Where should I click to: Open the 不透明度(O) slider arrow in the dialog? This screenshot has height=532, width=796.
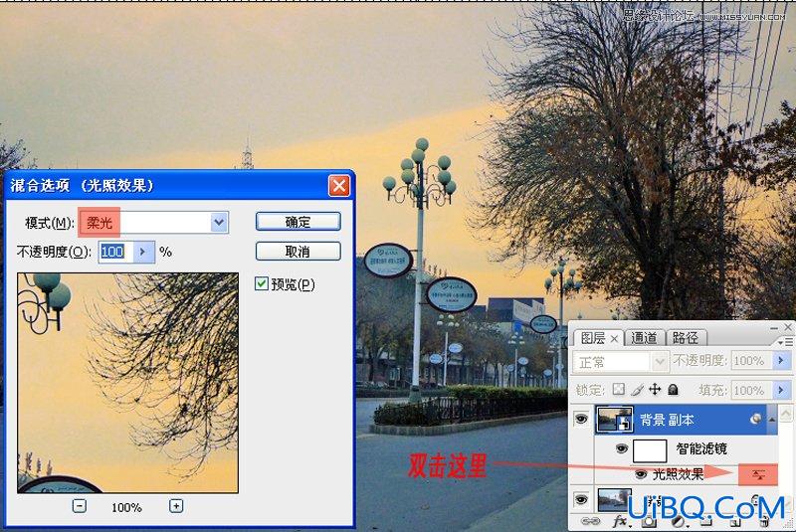pyautogui.click(x=142, y=252)
